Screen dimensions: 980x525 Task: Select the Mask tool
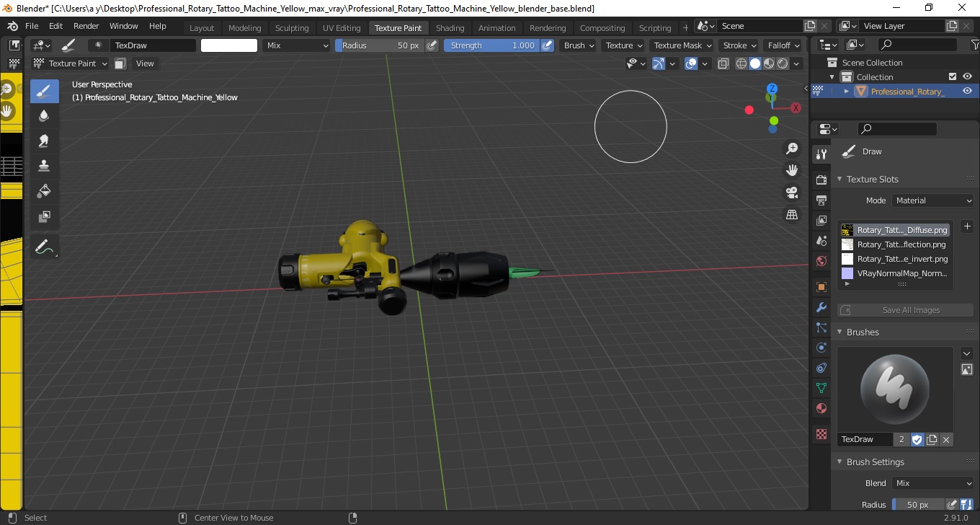(x=44, y=216)
